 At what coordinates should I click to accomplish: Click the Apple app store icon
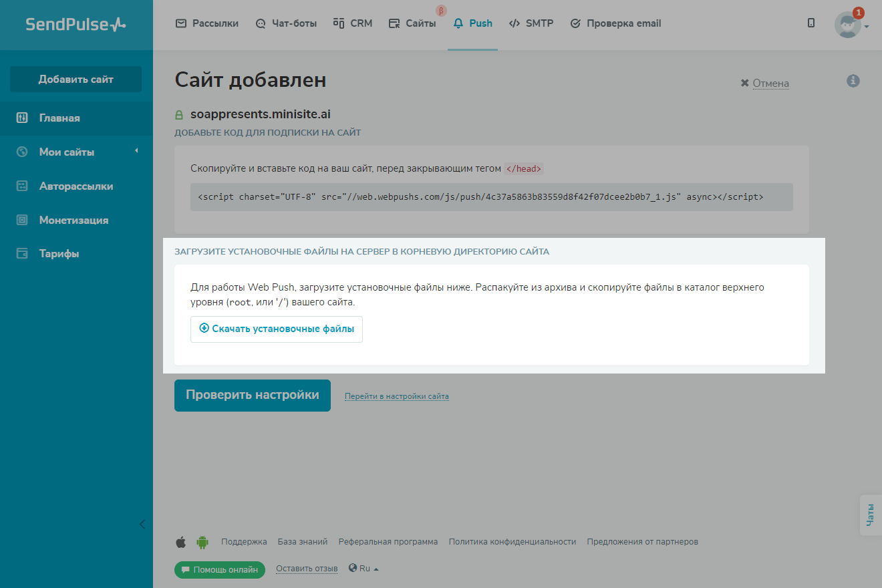tap(180, 542)
